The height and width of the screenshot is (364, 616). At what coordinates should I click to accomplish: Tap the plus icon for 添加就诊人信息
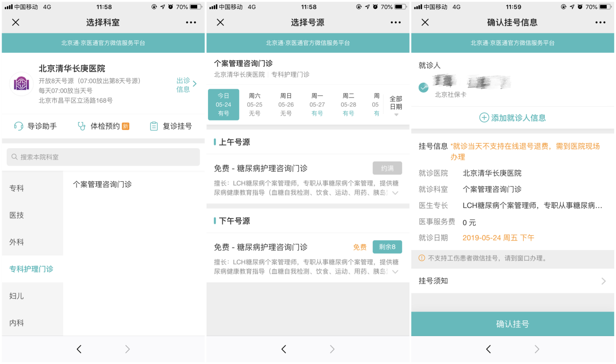484,118
